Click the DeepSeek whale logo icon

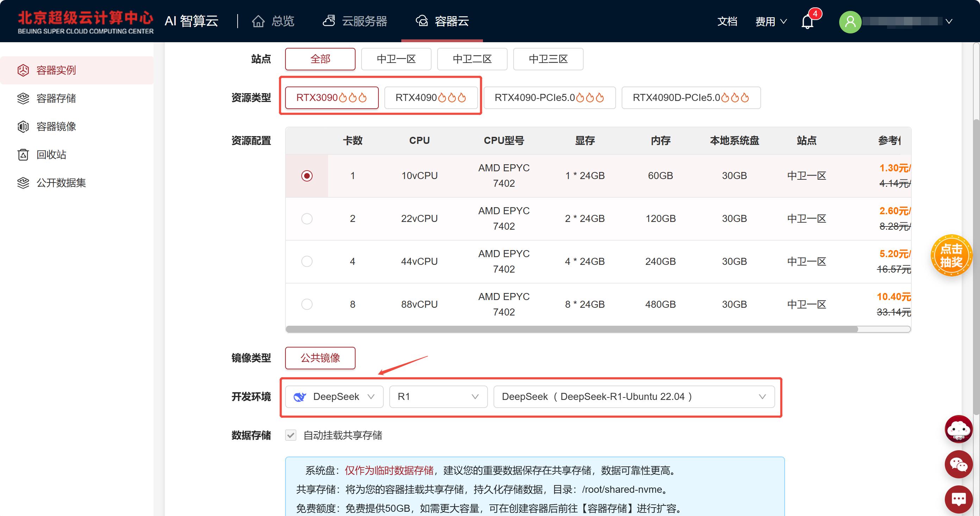pos(300,397)
